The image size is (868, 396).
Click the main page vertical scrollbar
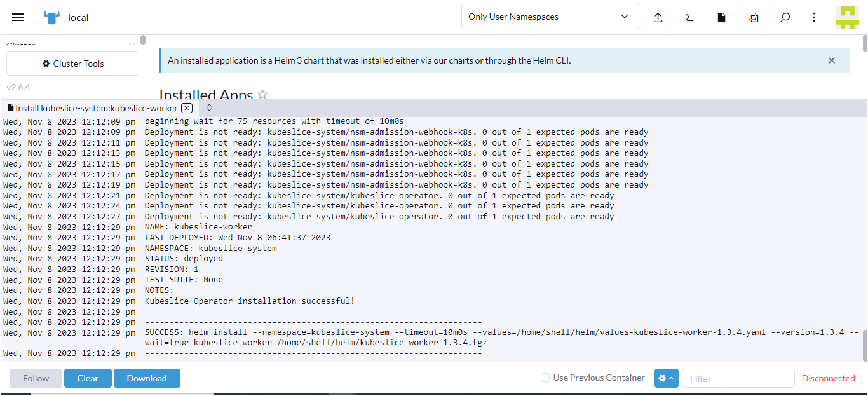865,43
